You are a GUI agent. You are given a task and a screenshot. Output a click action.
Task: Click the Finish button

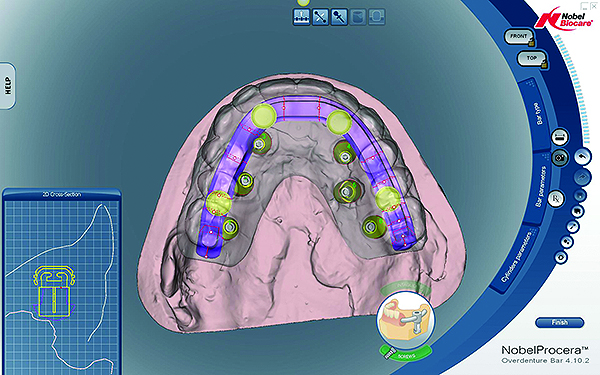(559, 323)
